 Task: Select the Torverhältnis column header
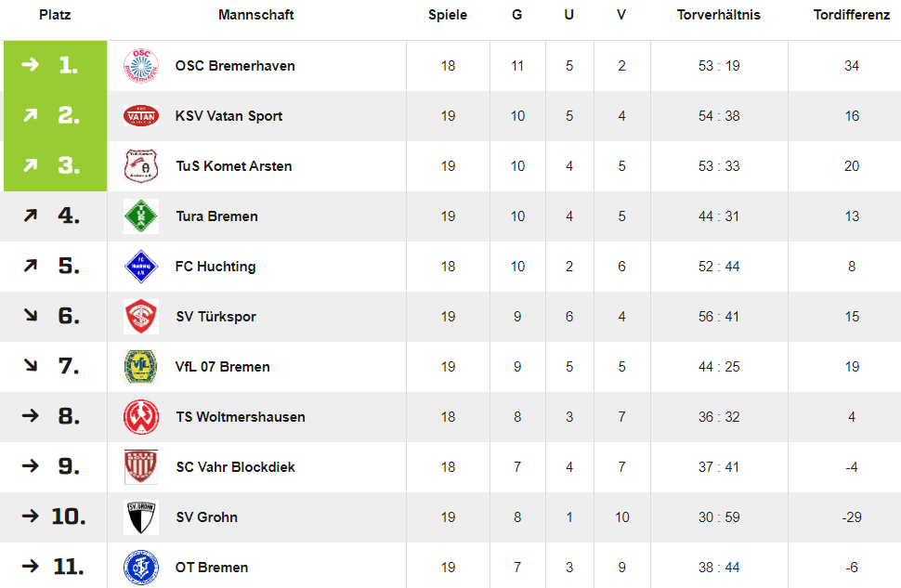[x=718, y=15]
